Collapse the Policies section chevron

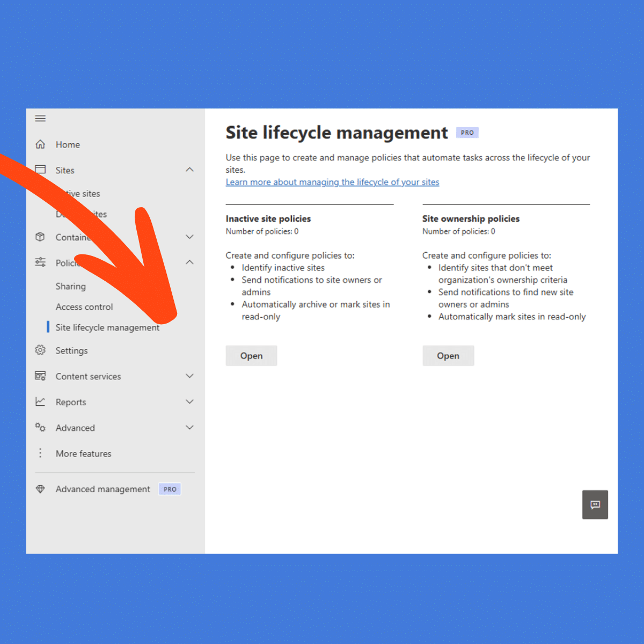click(x=189, y=262)
